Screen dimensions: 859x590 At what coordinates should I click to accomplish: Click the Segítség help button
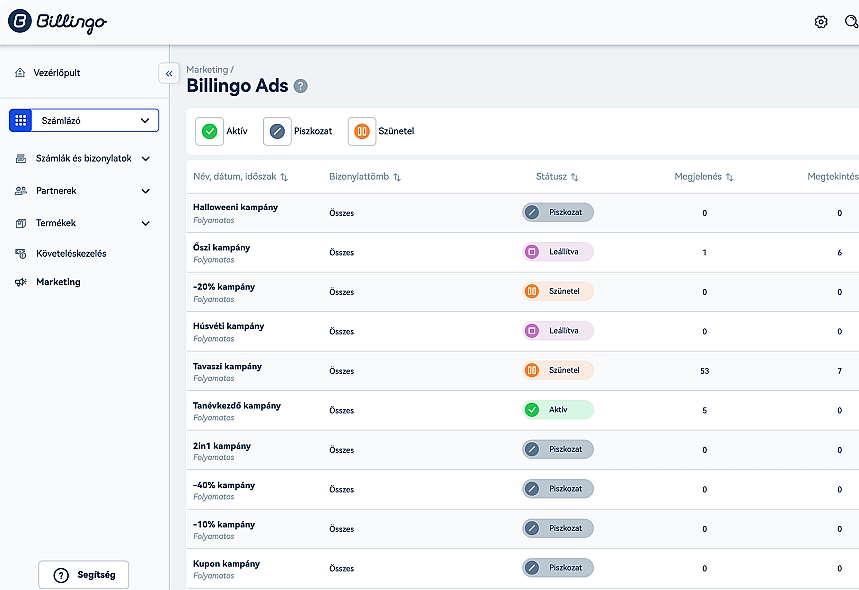[84, 575]
